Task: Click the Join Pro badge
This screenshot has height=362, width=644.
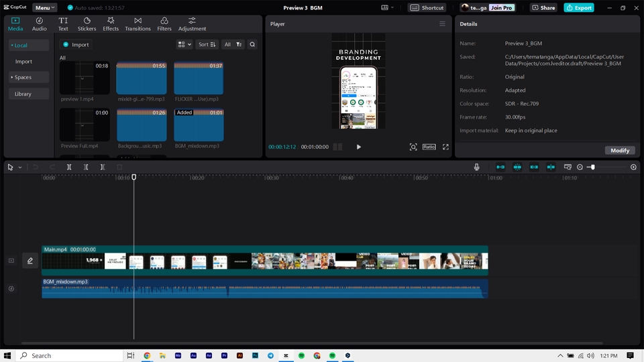Action: (x=502, y=8)
